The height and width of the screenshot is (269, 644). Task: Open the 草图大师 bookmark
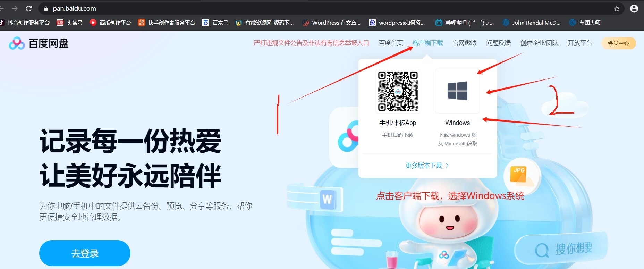pos(585,23)
